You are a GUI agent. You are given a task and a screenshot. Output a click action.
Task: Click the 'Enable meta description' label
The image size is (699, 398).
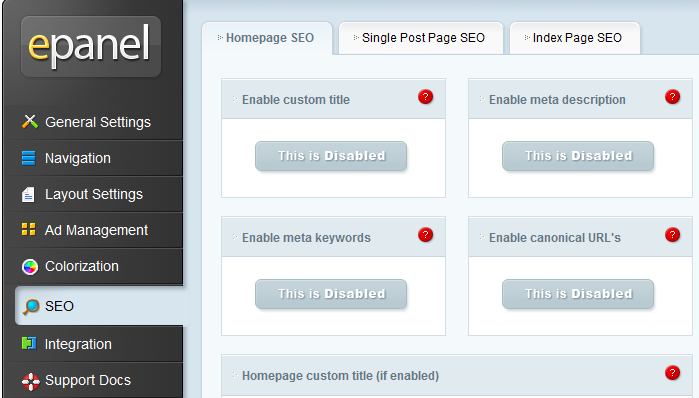(557, 100)
